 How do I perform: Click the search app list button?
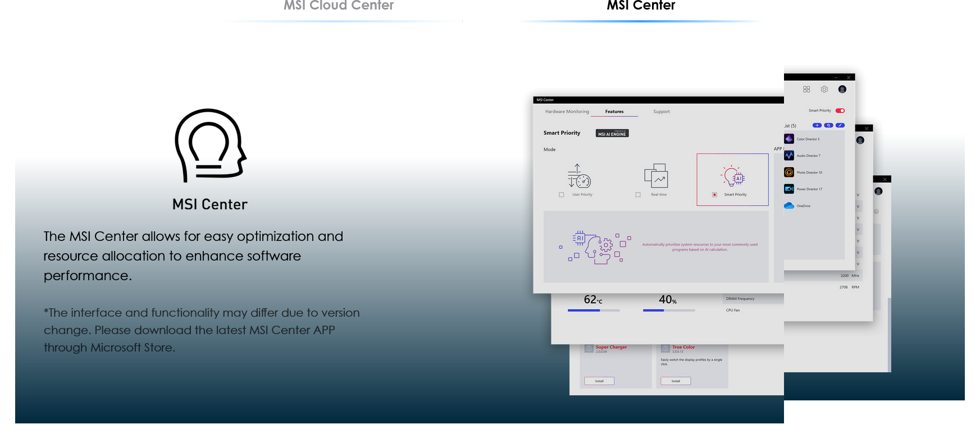pos(828,125)
